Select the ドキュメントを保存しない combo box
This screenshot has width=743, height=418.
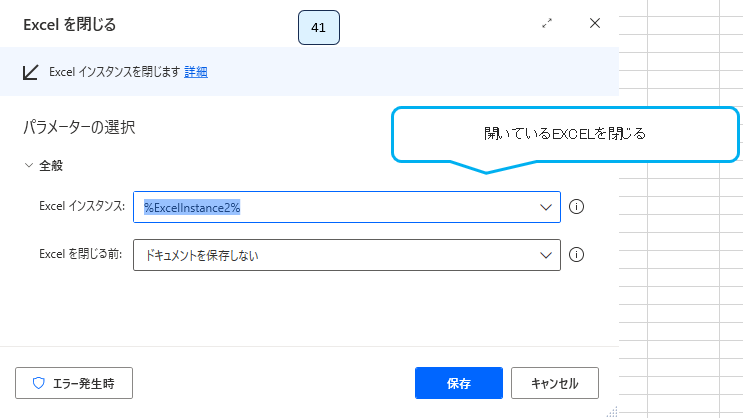pos(335,255)
